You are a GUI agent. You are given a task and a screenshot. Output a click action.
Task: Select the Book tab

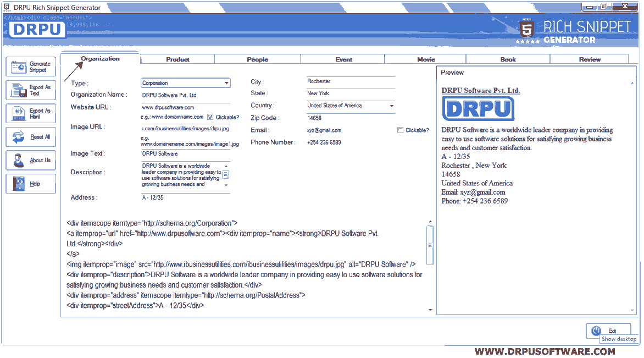(x=508, y=59)
